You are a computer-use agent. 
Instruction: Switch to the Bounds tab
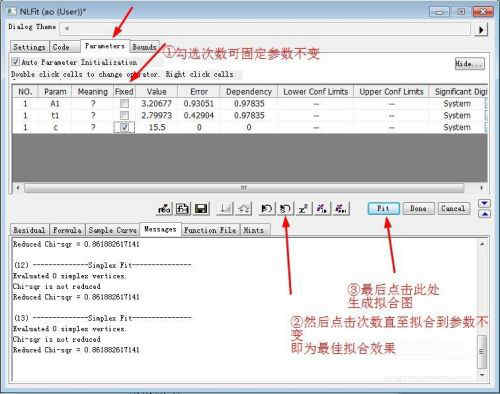click(x=144, y=47)
